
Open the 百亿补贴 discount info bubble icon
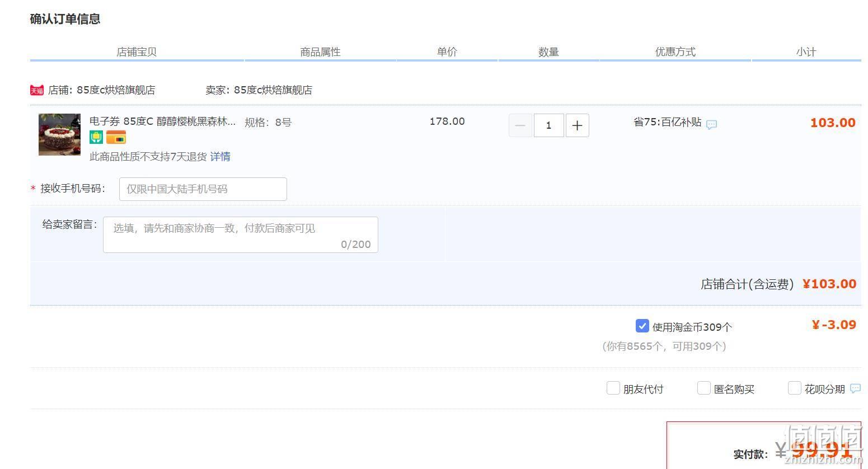[x=711, y=124]
